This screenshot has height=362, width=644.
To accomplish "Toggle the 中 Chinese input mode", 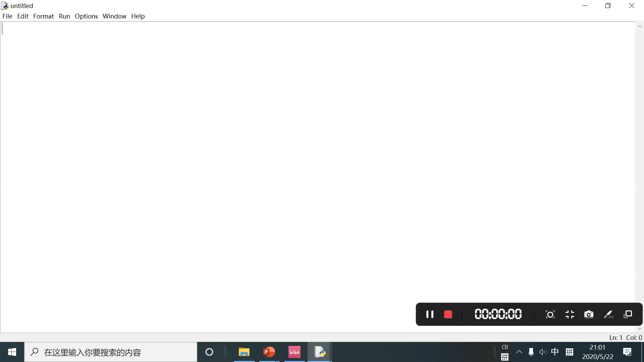I will (555, 352).
